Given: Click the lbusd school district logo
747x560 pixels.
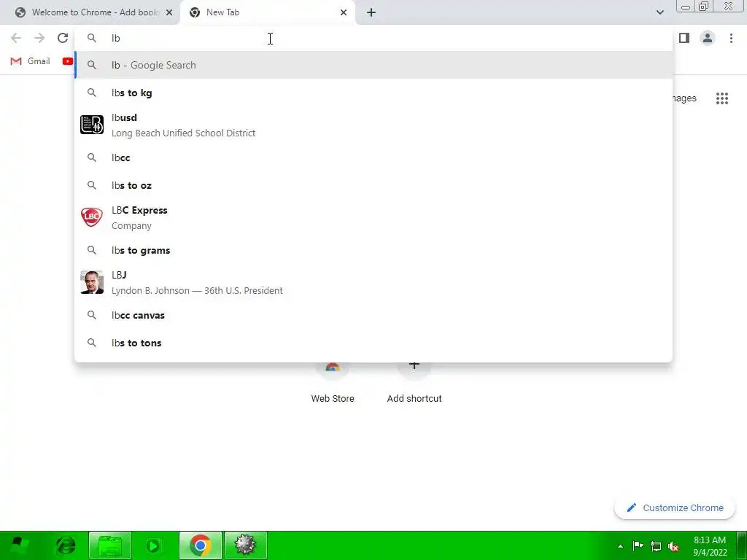Looking at the screenshot, I should 92,125.
